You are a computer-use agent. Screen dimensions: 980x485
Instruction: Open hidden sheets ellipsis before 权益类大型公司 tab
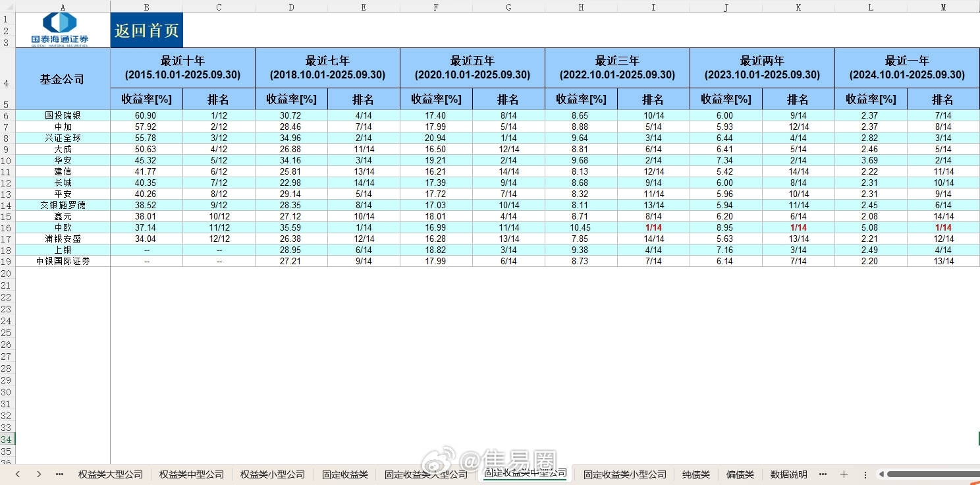click(59, 474)
